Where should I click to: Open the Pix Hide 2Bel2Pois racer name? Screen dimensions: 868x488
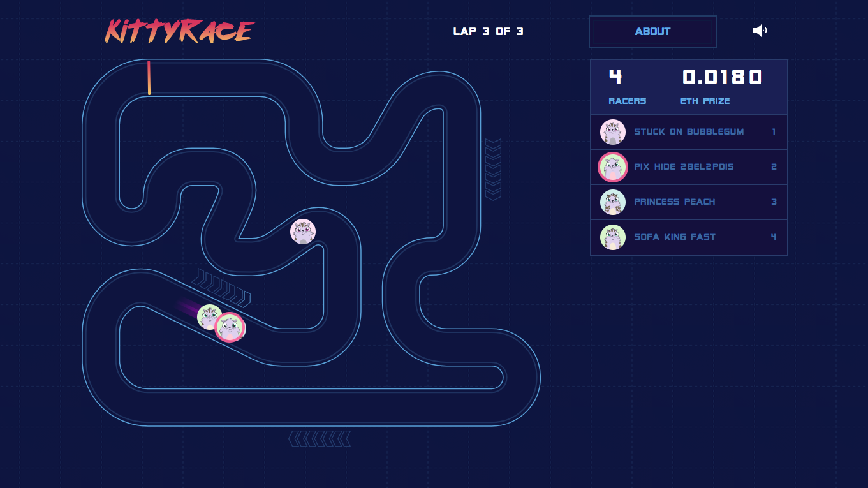coord(684,167)
